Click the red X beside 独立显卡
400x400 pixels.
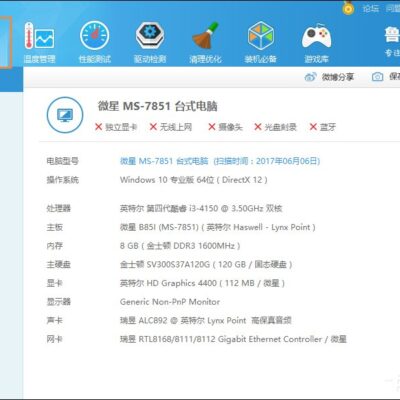click(98, 127)
